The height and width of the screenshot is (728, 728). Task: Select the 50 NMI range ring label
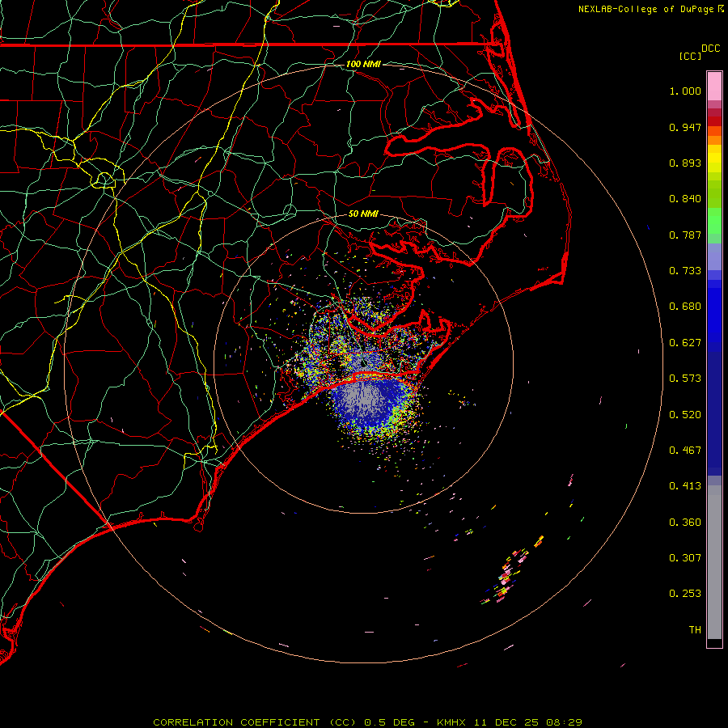coord(363,214)
